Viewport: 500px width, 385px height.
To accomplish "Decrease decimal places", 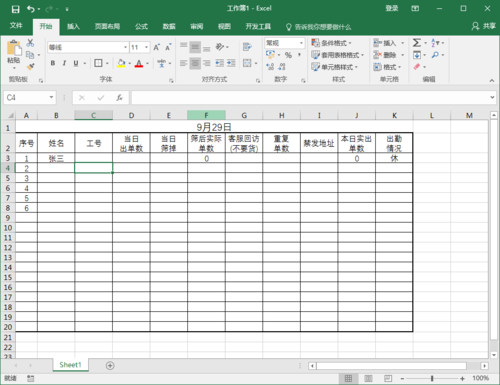I will tap(282, 67).
